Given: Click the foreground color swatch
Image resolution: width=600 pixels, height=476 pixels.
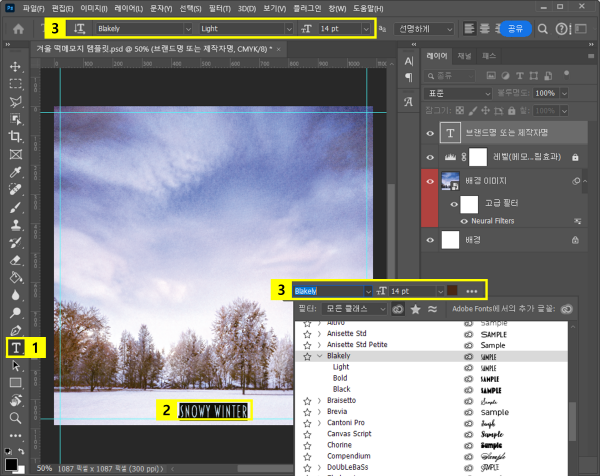Looking at the screenshot, I should click(x=11, y=464).
